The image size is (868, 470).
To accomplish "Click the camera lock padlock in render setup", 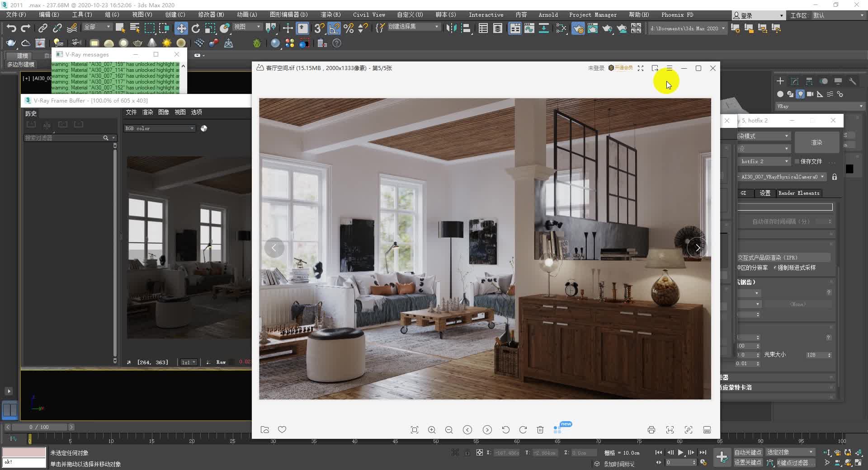I will [x=835, y=177].
